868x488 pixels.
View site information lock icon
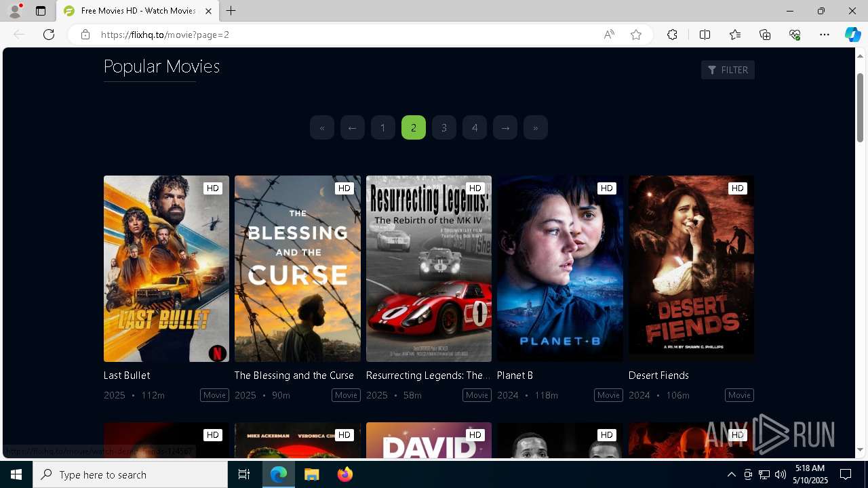click(85, 35)
